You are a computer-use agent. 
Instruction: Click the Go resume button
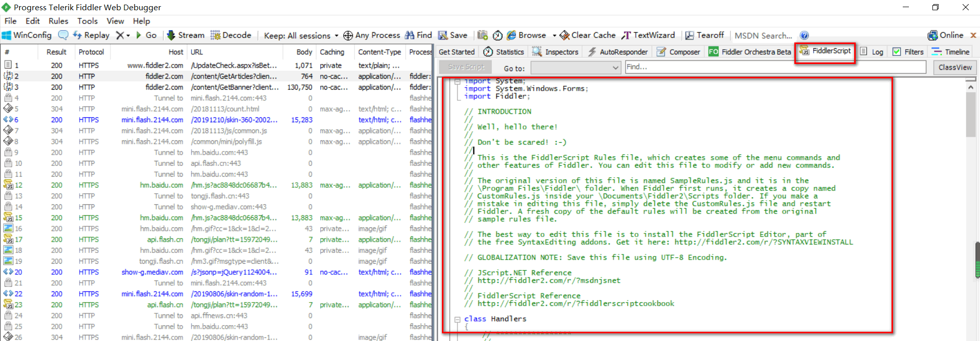[x=146, y=35]
